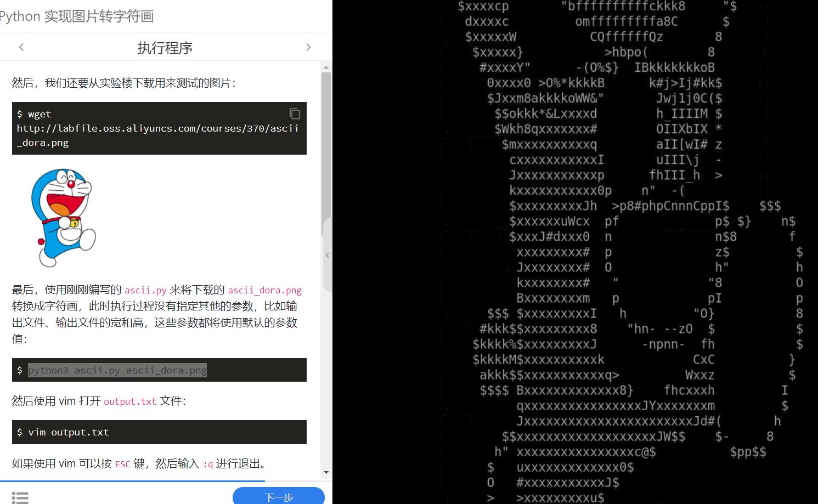Image resolution: width=818 pixels, height=504 pixels.
Task: Click the scrollbar up arrow
Action: pos(326,67)
